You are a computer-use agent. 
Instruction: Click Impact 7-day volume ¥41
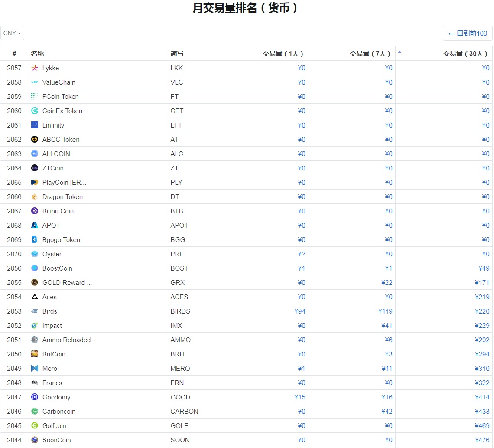[387, 326]
